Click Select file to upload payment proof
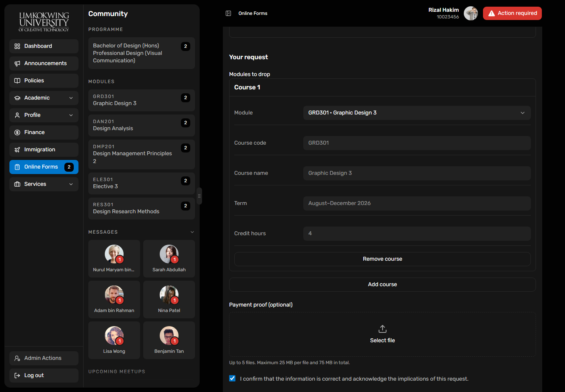This screenshot has height=392, width=565. pos(383,334)
